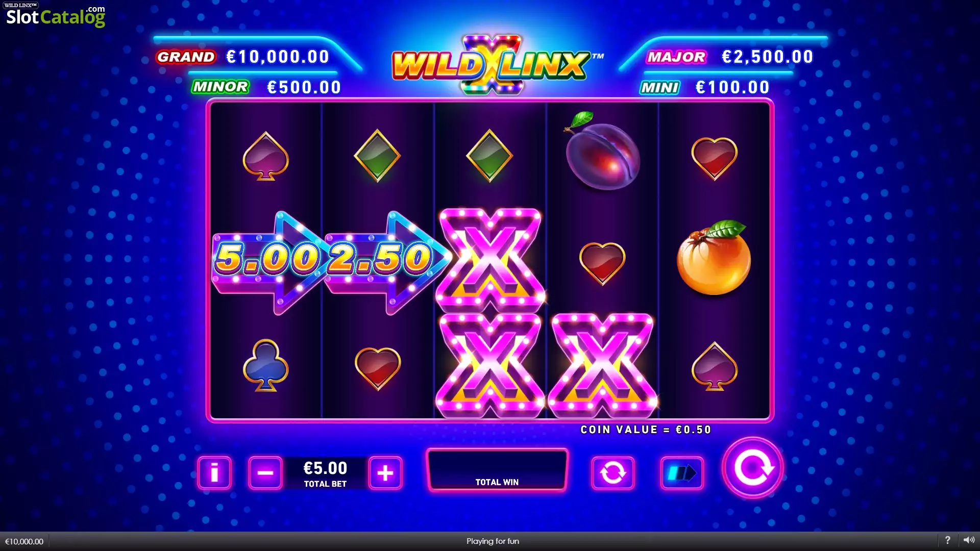This screenshot has height=551, width=980.
Task: Click the Mini jackpot display
Action: [x=705, y=88]
